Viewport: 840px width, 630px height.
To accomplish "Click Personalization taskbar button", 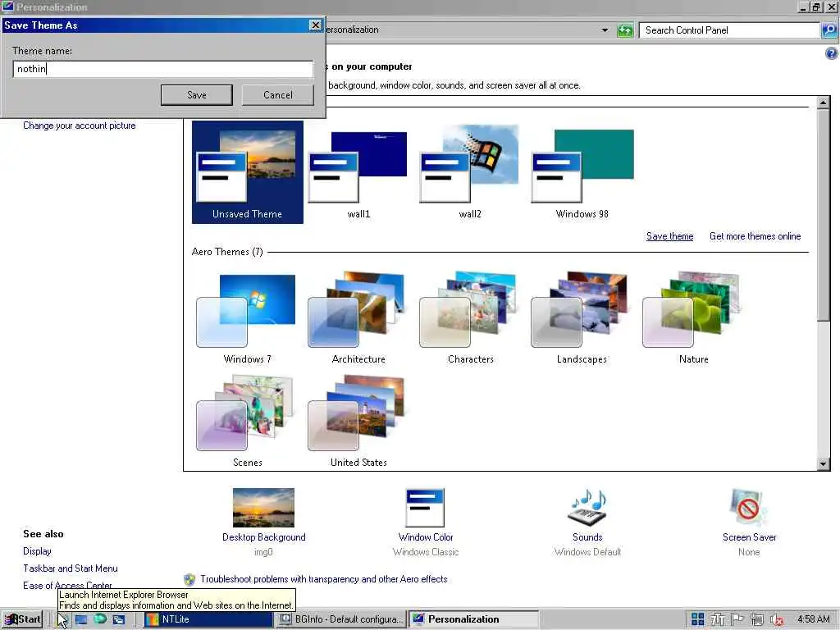I will [x=473, y=619].
